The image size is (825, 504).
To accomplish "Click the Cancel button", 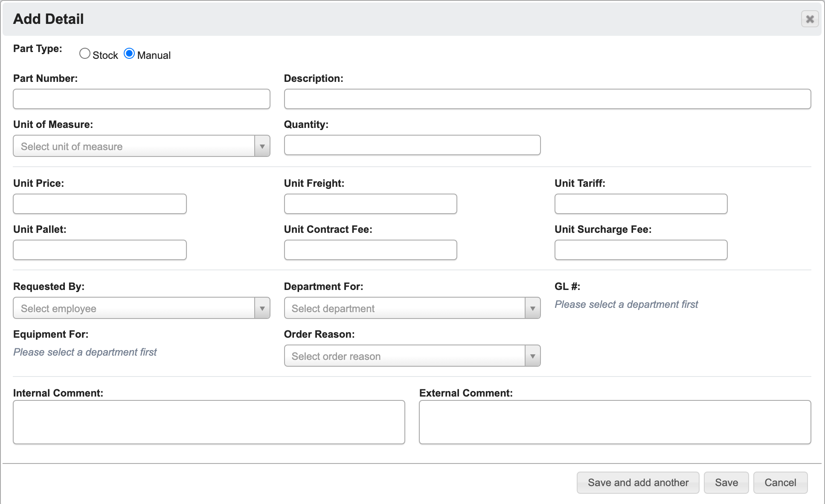I will click(780, 483).
